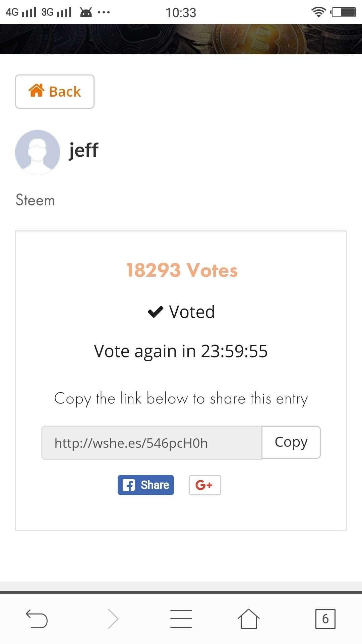
Task: Go back with browser back arrow
Action: (37, 619)
